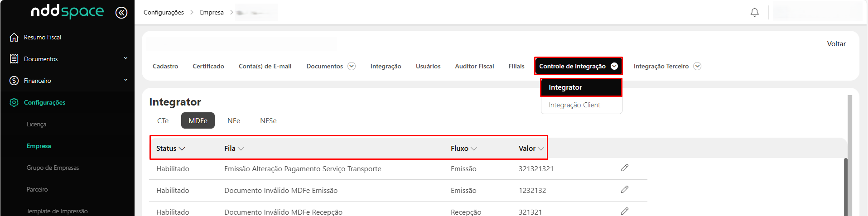
Task: Expand the Documentos sidebar menu
Action: coord(125,58)
